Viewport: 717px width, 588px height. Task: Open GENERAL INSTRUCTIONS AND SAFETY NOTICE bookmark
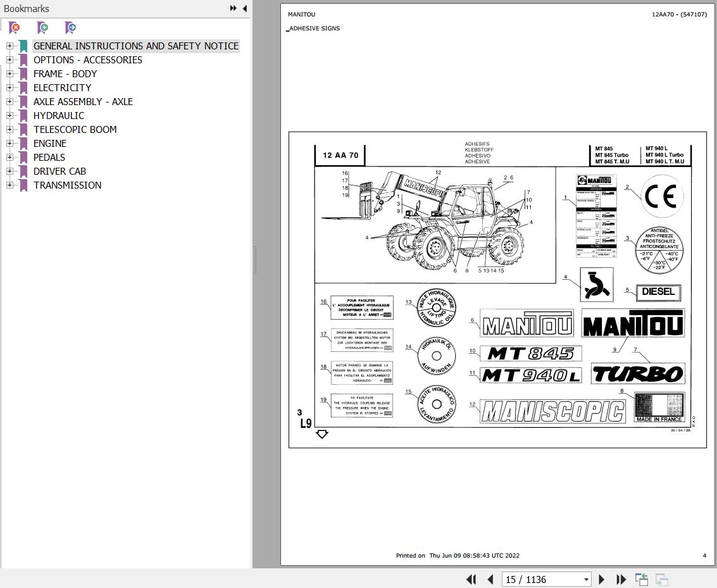coord(136,46)
